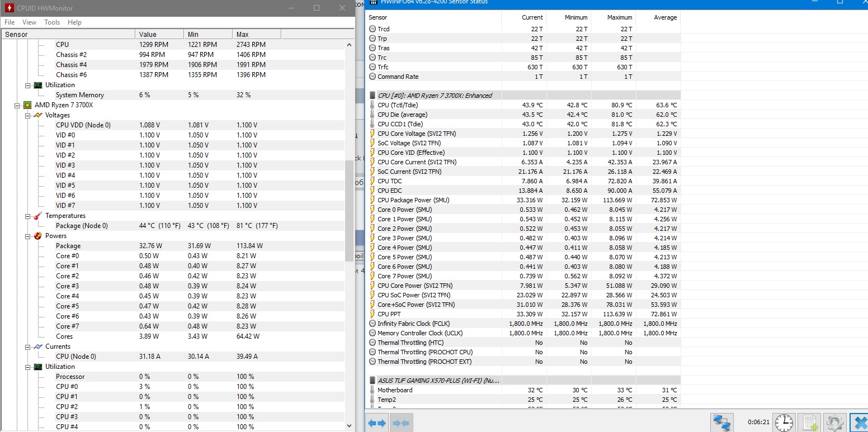This screenshot has width=868, height=432.
Task: Click the thermometer icon beside CPU (Tctl/Tdie)
Action: [x=372, y=105]
